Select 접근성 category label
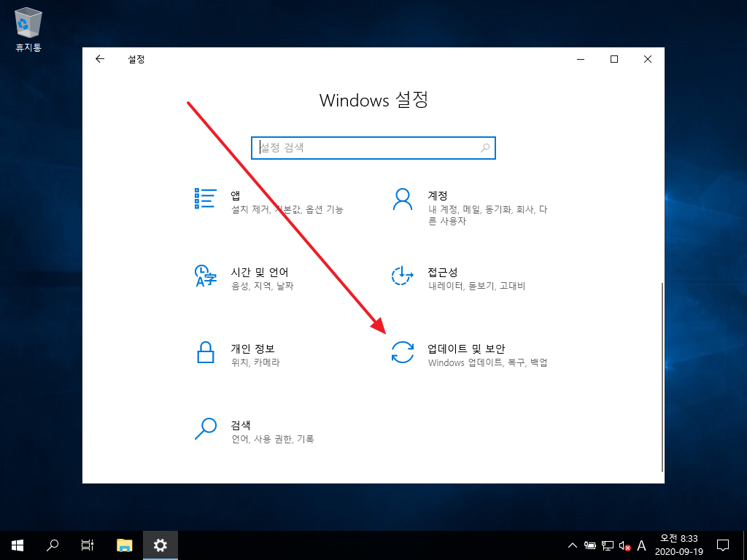The image size is (747, 560). pos(443,272)
